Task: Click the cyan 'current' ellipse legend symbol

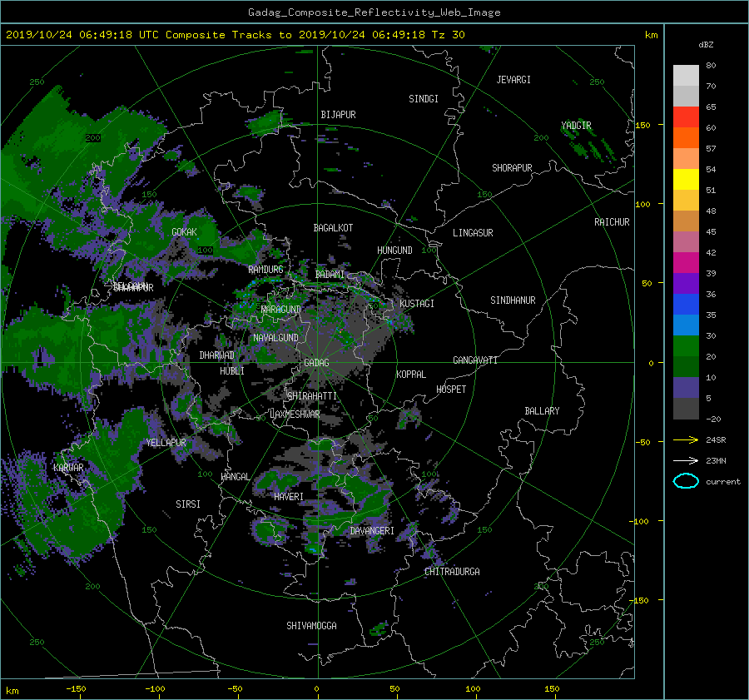Action: (686, 481)
